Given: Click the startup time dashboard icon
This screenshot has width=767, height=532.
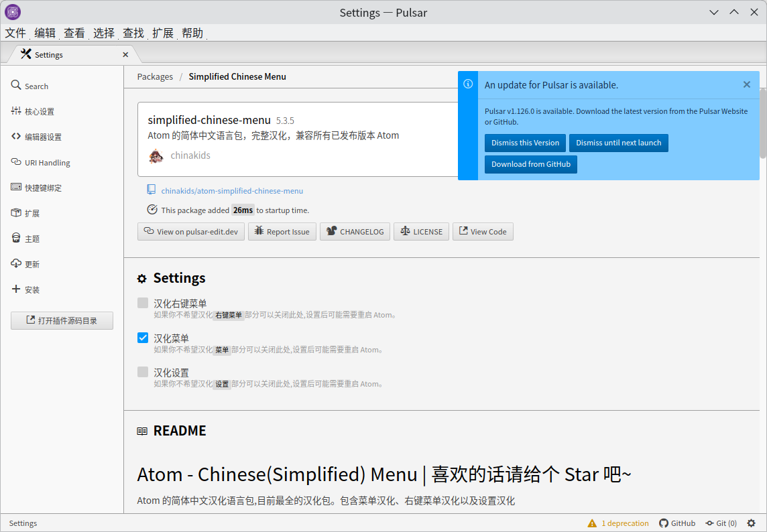Looking at the screenshot, I should coord(152,210).
